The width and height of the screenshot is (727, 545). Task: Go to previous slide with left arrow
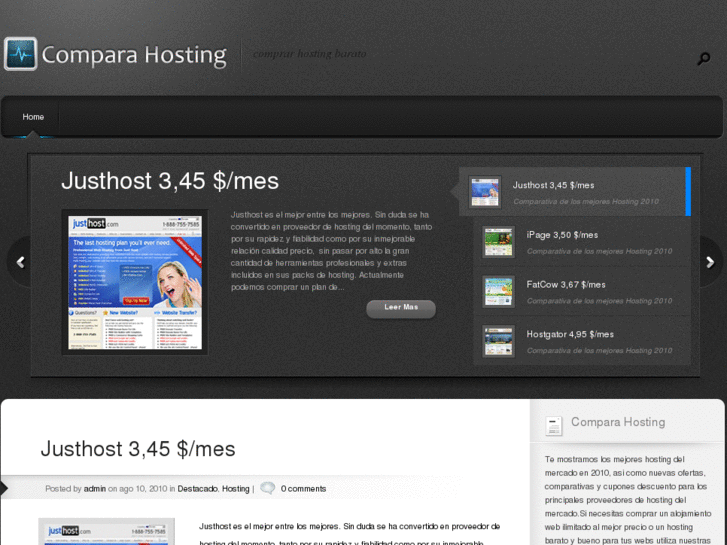click(20, 262)
